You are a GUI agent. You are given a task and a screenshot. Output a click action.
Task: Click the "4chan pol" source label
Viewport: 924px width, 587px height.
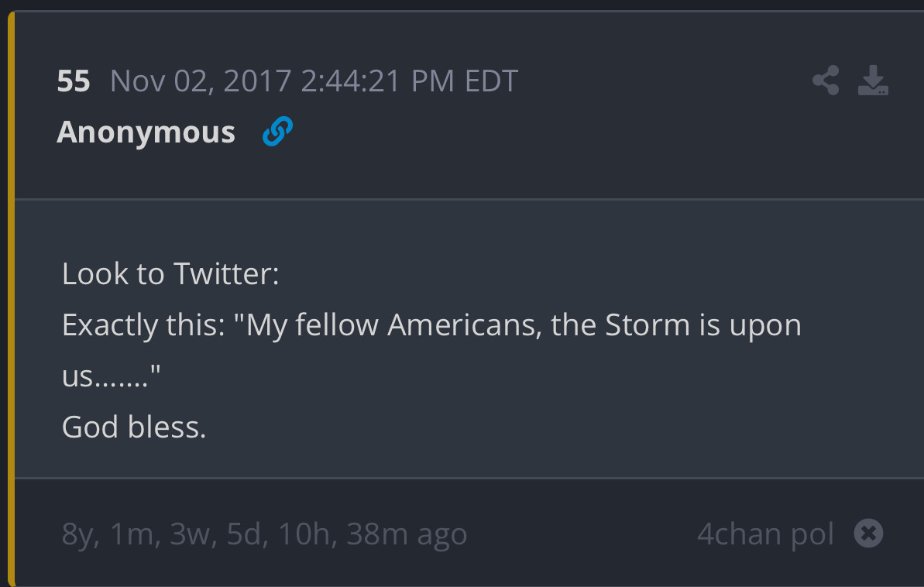pos(765,534)
